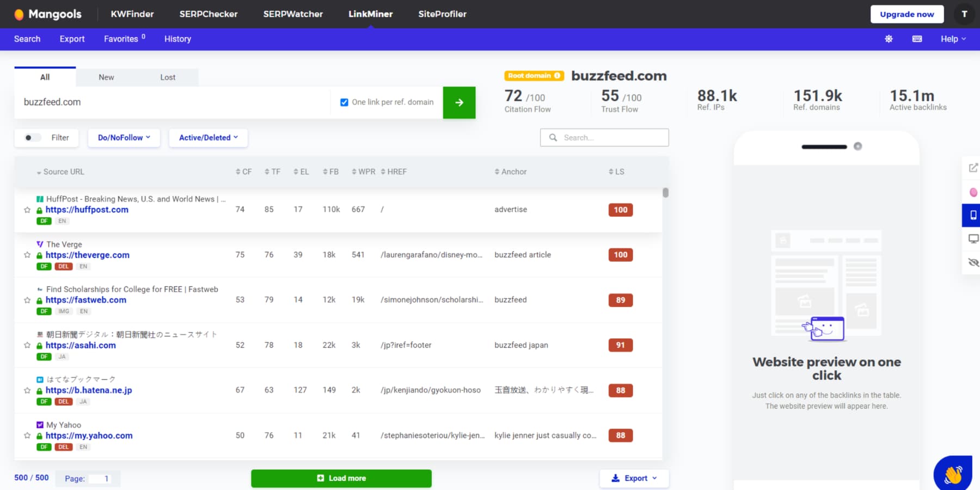Click the Load more button
The height and width of the screenshot is (490, 980).
click(x=341, y=478)
